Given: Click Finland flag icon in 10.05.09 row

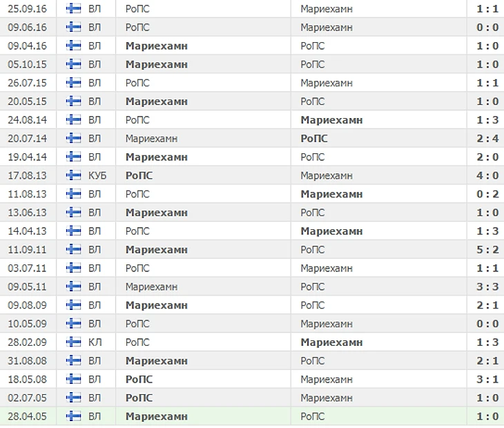Looking at the screenshot, I should [73, 324].
